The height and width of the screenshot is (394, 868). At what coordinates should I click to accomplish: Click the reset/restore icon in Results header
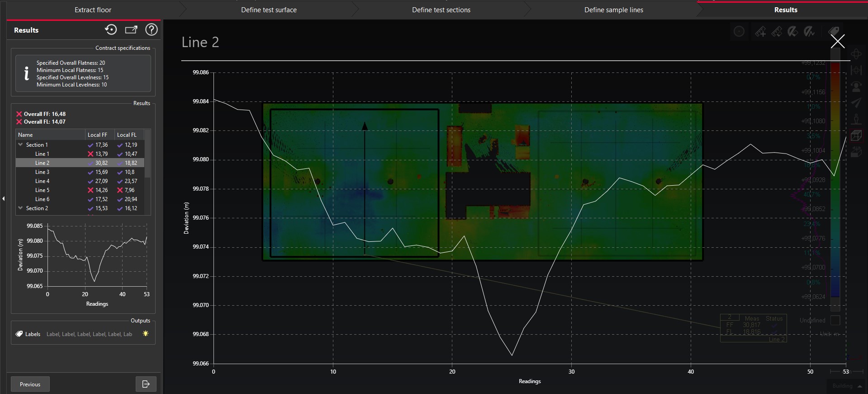click(x=111, y=30)
